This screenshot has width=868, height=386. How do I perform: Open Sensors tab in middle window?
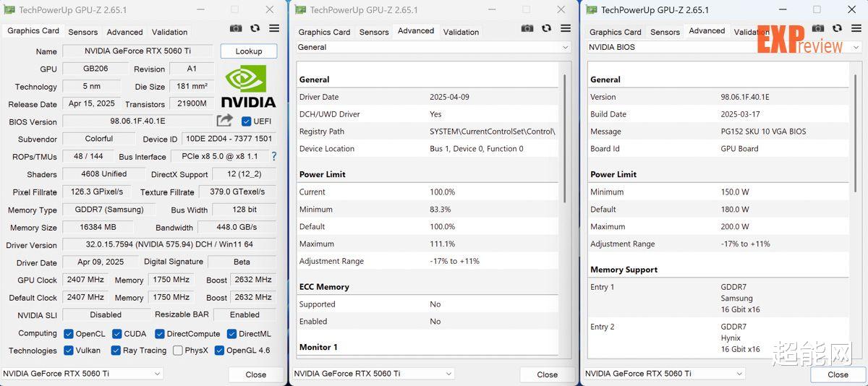coord(374,32)
